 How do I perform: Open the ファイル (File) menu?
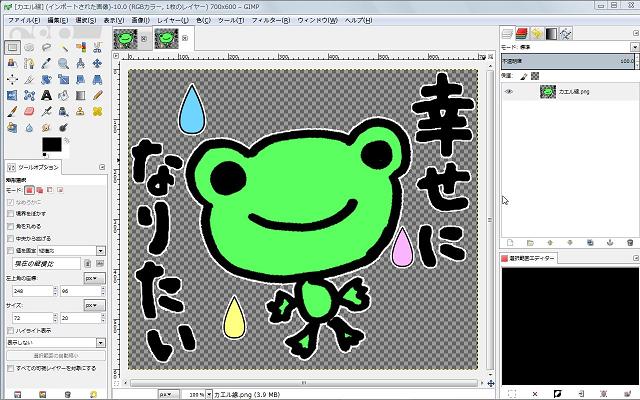24,20
